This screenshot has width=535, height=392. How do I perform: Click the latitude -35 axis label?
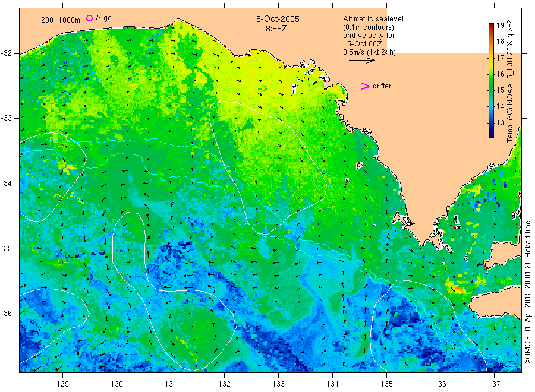pos(6,249)
